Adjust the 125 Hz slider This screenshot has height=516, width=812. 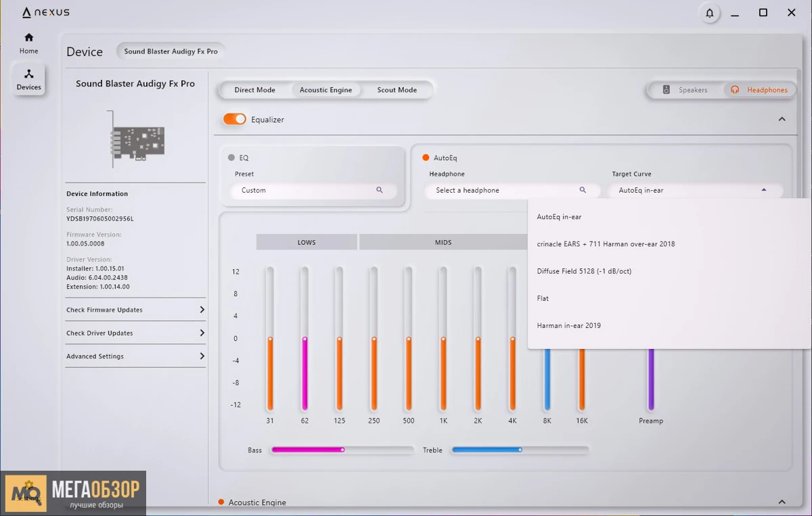339,338
